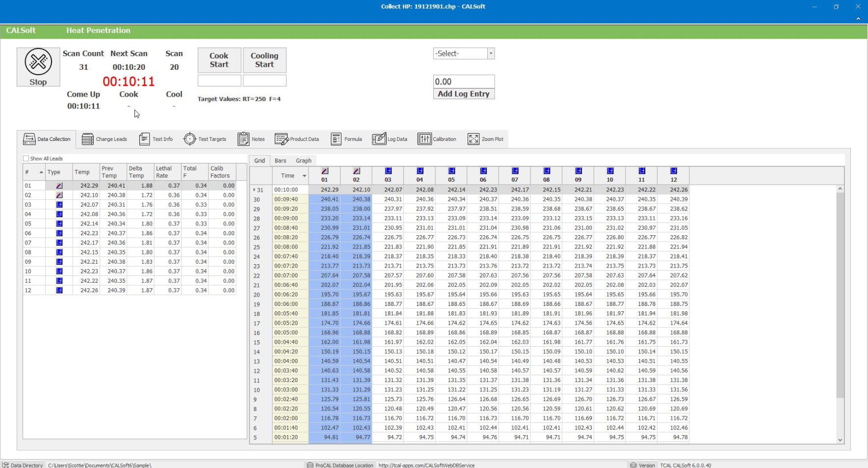Open the Test Targets tab
Viewport: 868px width, 468px height.
click(205, 139)
